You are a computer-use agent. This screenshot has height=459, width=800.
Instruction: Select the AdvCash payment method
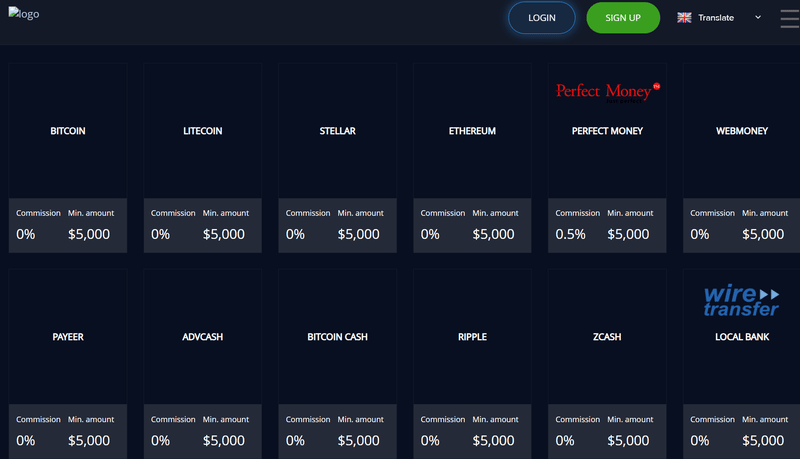(203, 364)
